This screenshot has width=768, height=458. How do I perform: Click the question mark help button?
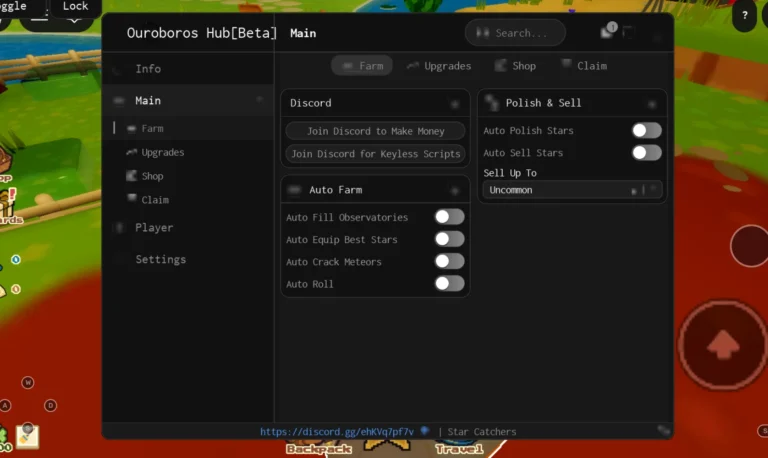(x=744, y=16)
